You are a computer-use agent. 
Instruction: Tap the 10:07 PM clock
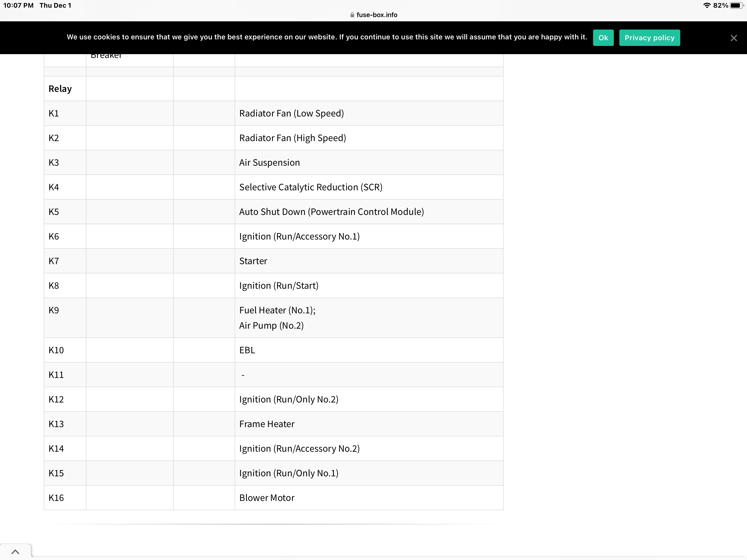point(18,5)
